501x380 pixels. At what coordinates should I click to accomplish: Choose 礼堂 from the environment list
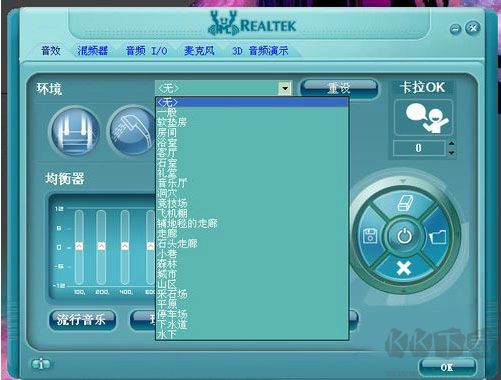[x=252, y=173]
